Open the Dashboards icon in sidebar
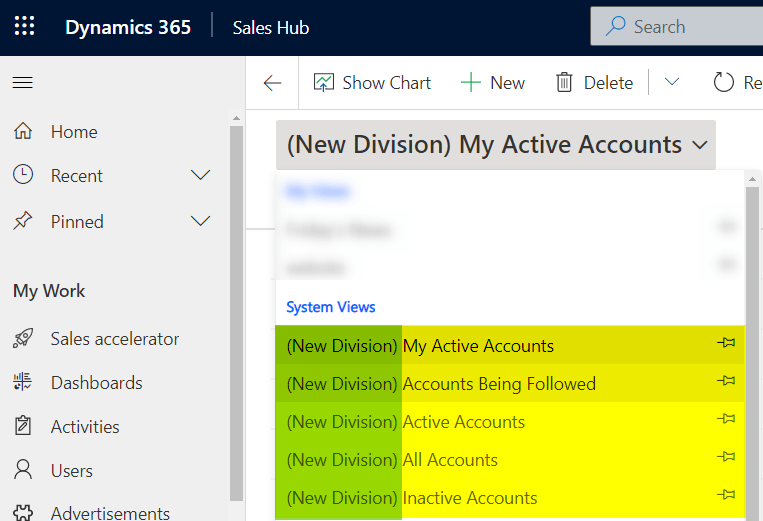The height and width of the screenshot is (521, 763). tap(23, 383)
